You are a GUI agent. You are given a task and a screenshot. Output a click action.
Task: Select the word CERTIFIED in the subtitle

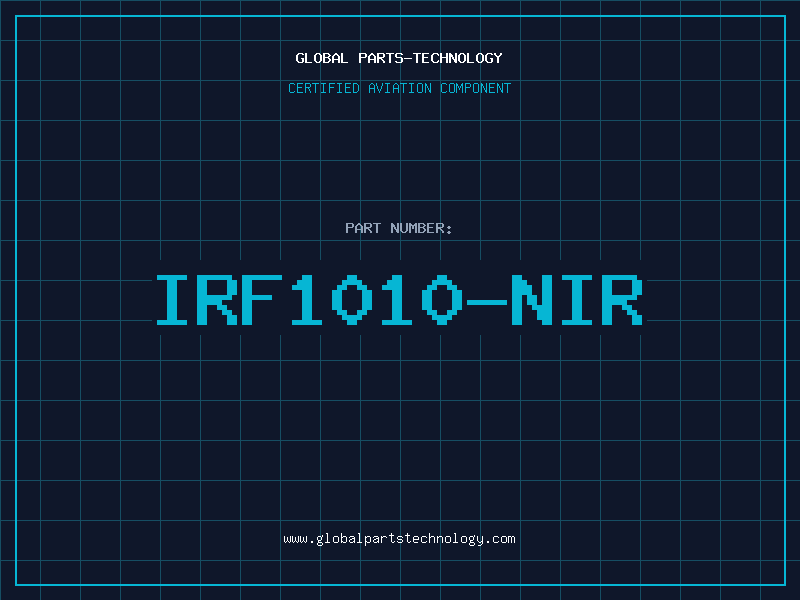pos(325,88)
